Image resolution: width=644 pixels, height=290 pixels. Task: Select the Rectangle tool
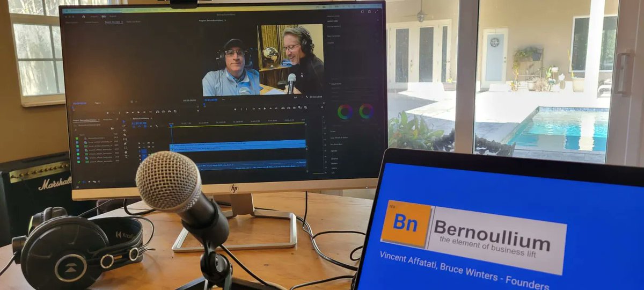click(126, 148)
